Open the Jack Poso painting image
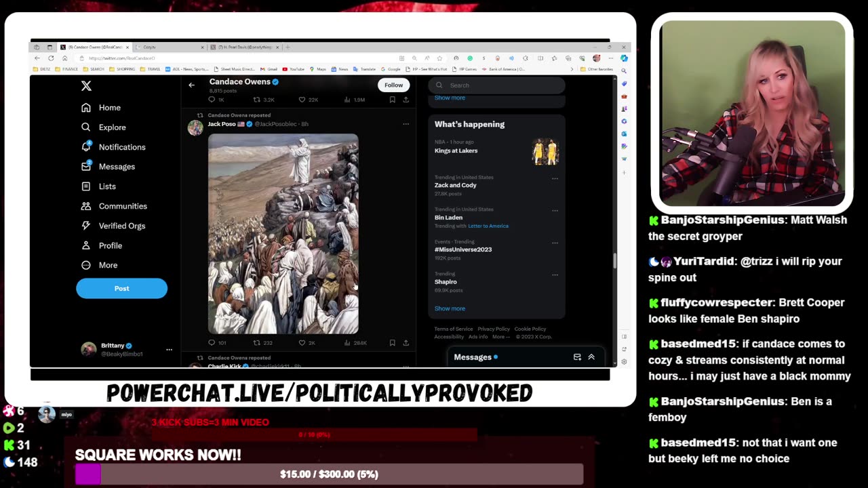Viewport: 868px width, 488px height. 283,234
